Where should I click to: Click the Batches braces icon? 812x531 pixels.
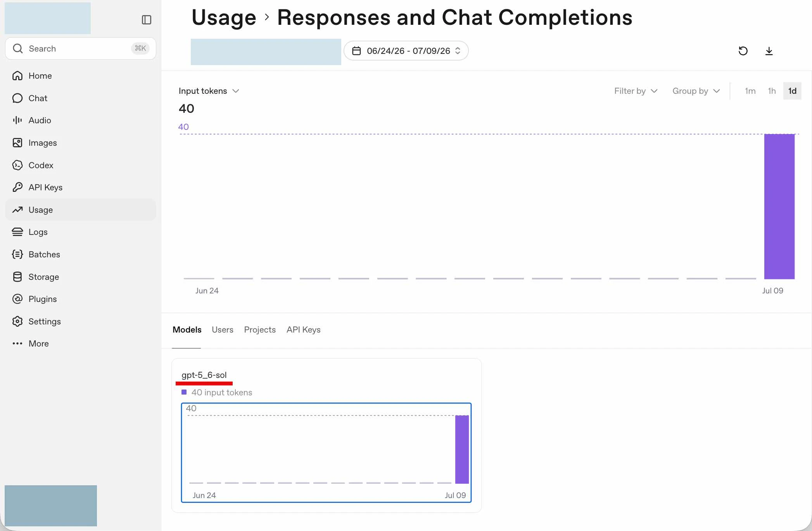pyautogui.click(x=17, y=254)
